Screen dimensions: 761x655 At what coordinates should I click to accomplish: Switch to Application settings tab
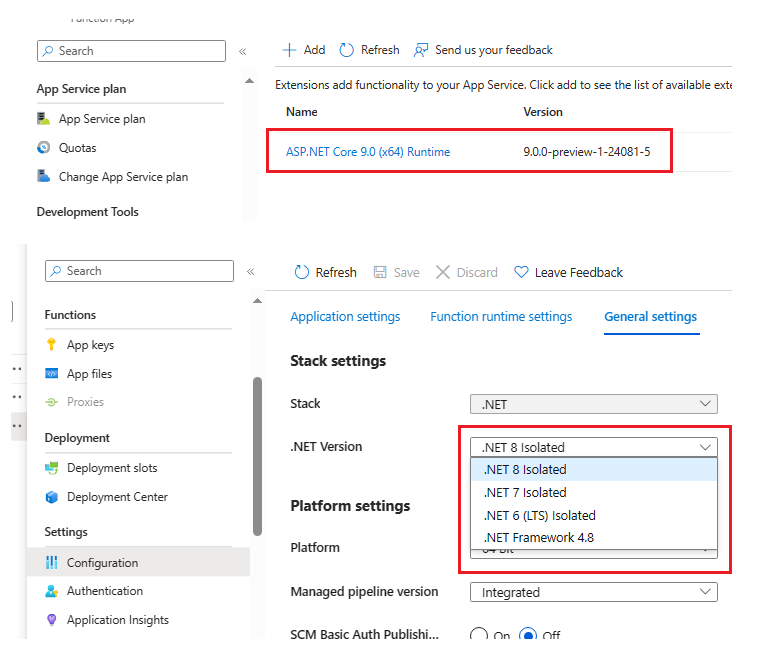point(345,316)
